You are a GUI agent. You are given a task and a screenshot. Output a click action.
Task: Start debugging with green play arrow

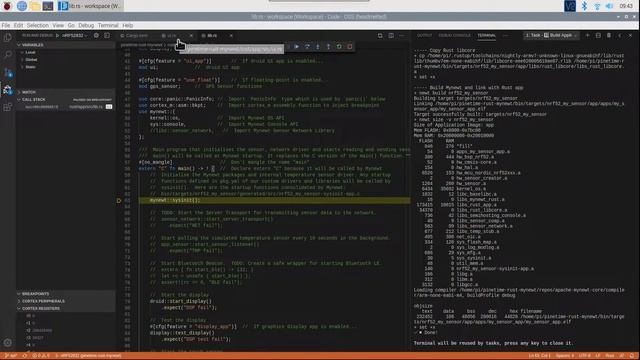pyautogui.click(x=57, y=36)
